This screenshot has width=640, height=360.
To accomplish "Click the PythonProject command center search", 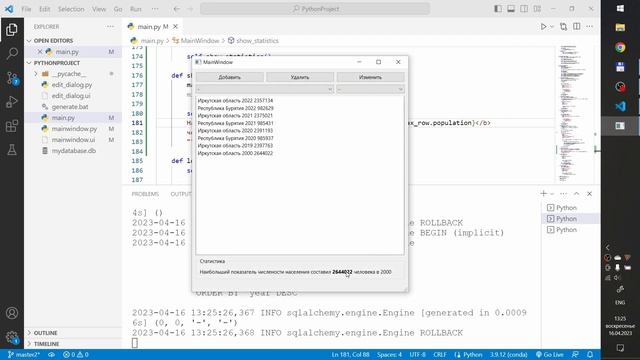I will [x=315, y=9].
